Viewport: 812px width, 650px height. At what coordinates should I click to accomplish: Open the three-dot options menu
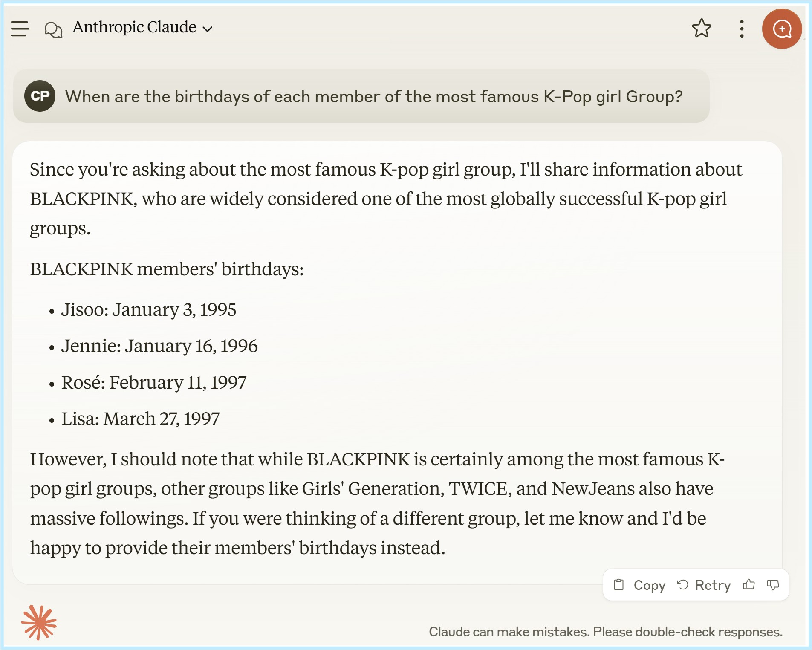tap(742, 29)
